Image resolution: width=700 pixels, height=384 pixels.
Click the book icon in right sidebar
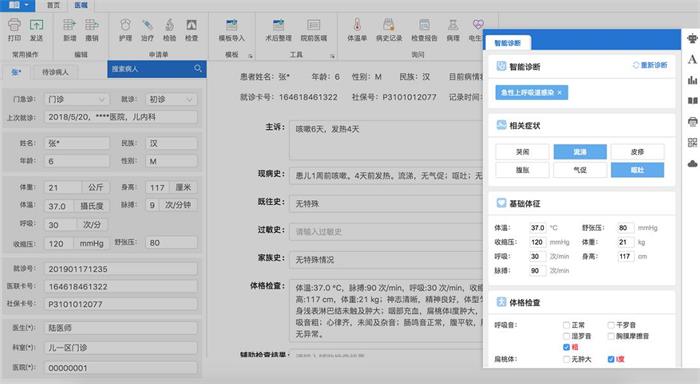point(692,101)
